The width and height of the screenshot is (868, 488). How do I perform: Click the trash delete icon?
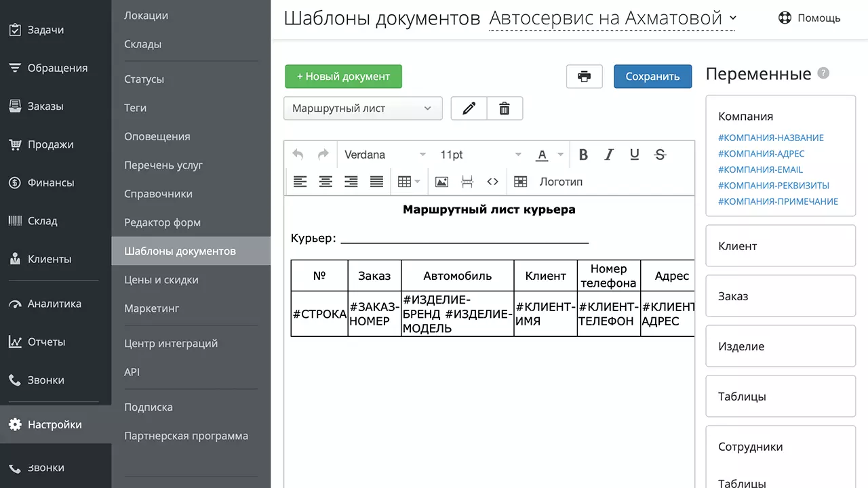(x=505, y=108)
